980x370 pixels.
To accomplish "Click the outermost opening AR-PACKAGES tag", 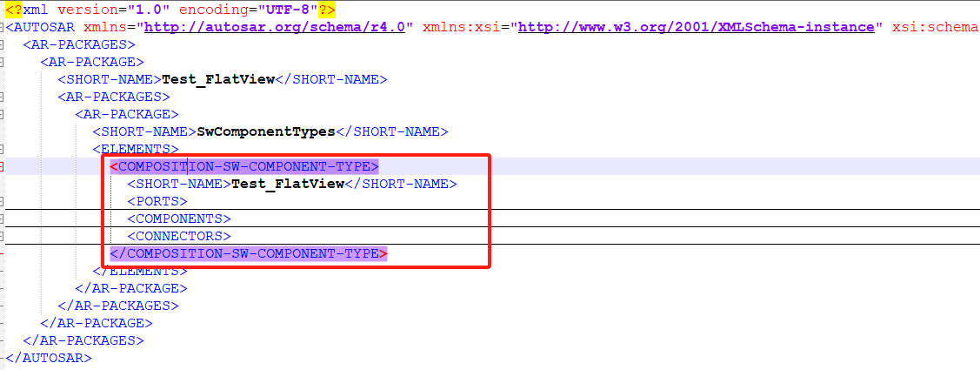I will pyautogui.click(x=79, y=45).
